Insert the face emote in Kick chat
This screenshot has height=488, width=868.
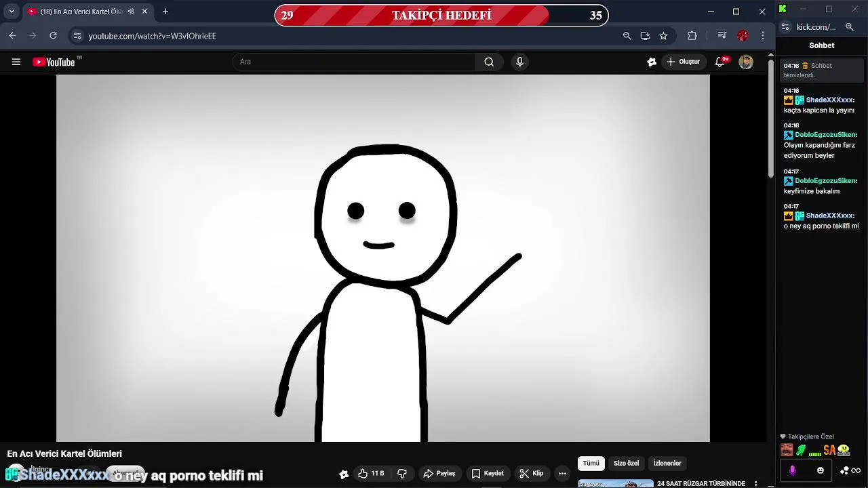click(787, 450)
